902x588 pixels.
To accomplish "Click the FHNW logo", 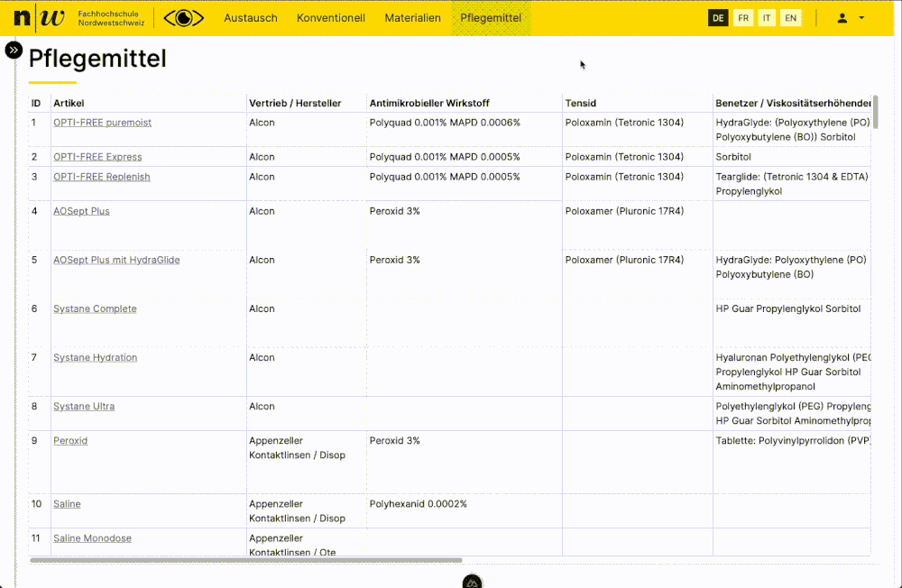I will pos(79,18).
